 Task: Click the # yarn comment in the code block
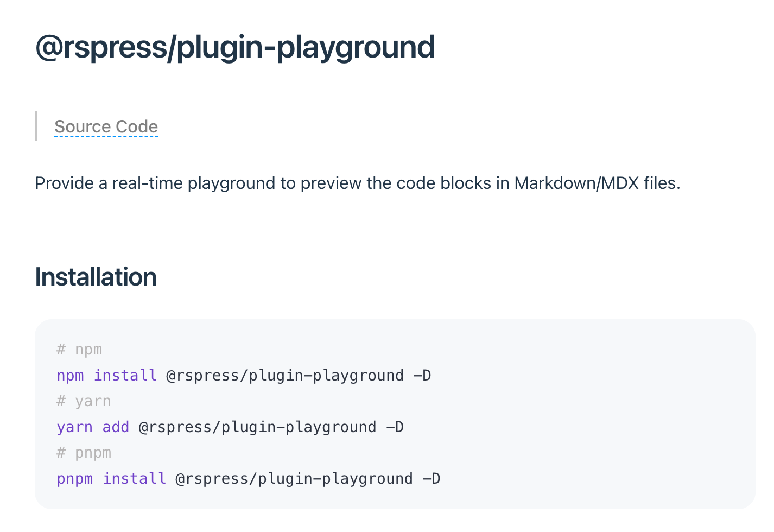click(x=83, y=401)
